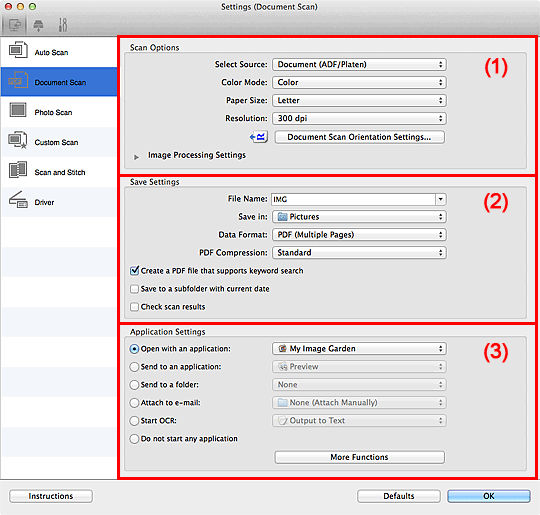
Task: Open the Data Format dropdown
Action: tap(359, 235)
